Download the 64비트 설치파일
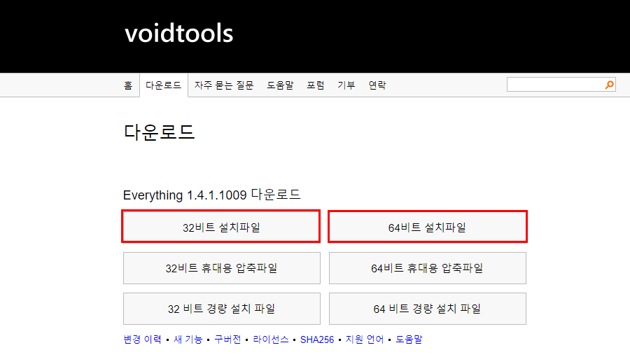Screen dimensions: 630x364 click(428, 227)
